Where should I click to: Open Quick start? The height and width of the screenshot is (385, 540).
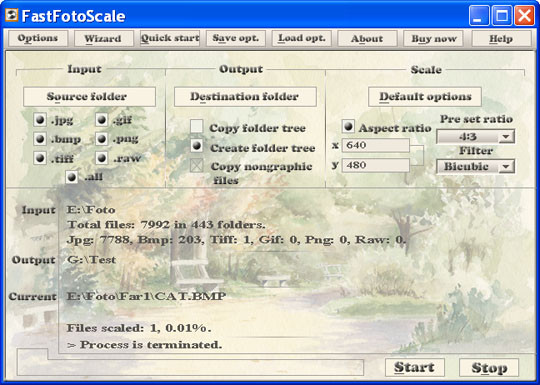click(x=170, y=38)
